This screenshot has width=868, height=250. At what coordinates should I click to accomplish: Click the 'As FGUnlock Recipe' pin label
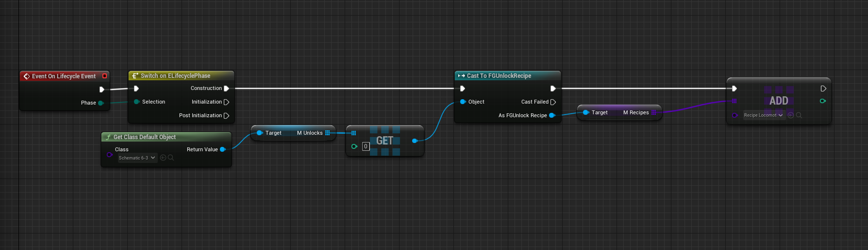523,116
